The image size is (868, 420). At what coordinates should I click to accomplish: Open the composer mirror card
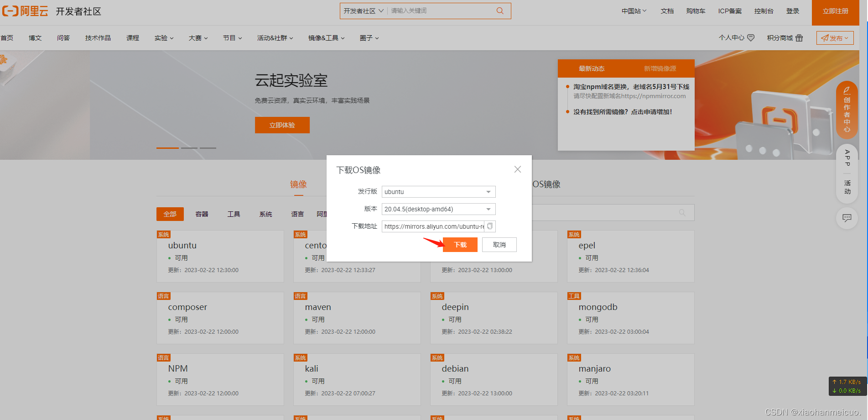point(220,318)
